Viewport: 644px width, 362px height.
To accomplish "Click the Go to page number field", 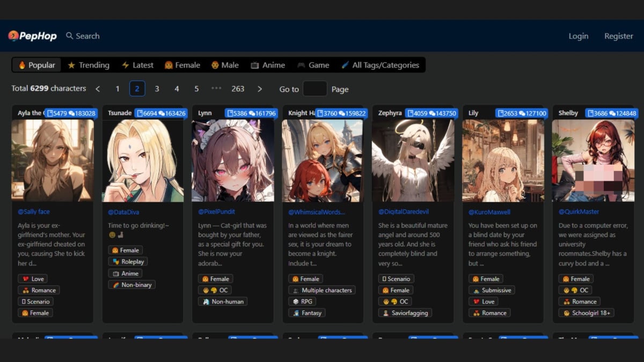I will (x=314, y=89).
